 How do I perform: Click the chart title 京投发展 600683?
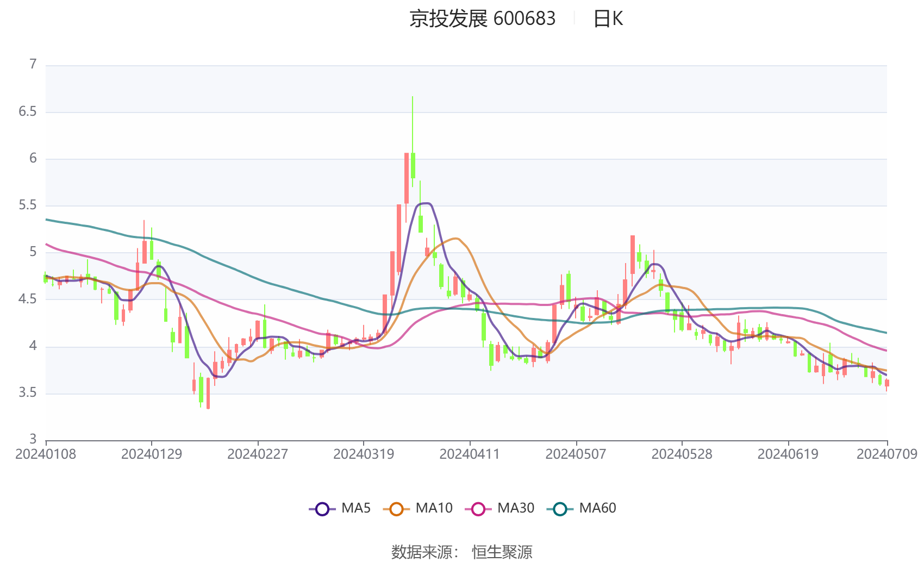(x=483, y=19)
